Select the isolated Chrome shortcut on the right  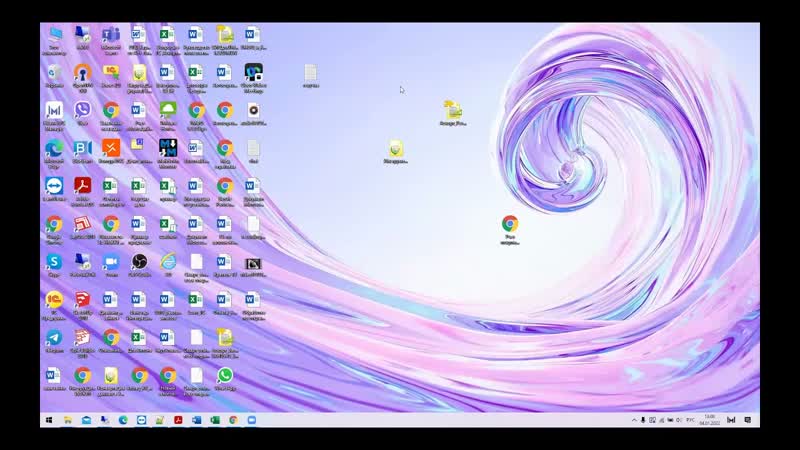(x=510, y=224)
